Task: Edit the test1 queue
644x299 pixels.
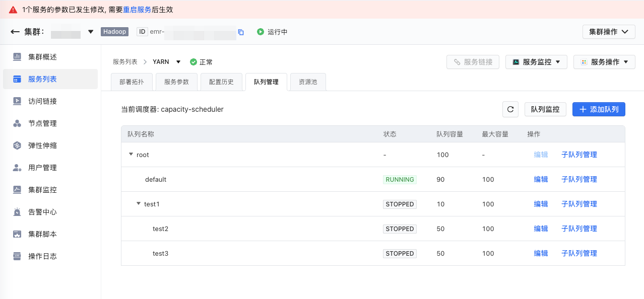Action: (x=541, y=204)
